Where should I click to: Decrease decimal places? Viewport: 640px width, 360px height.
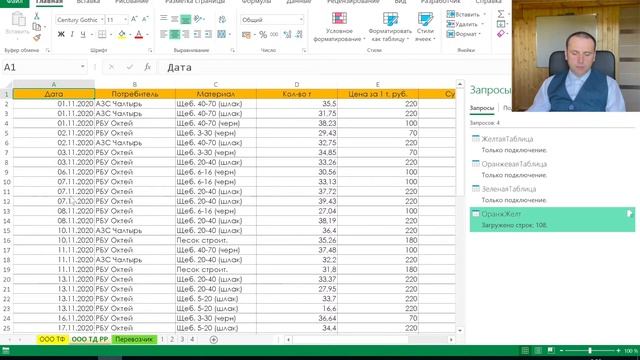coord(299,35)
